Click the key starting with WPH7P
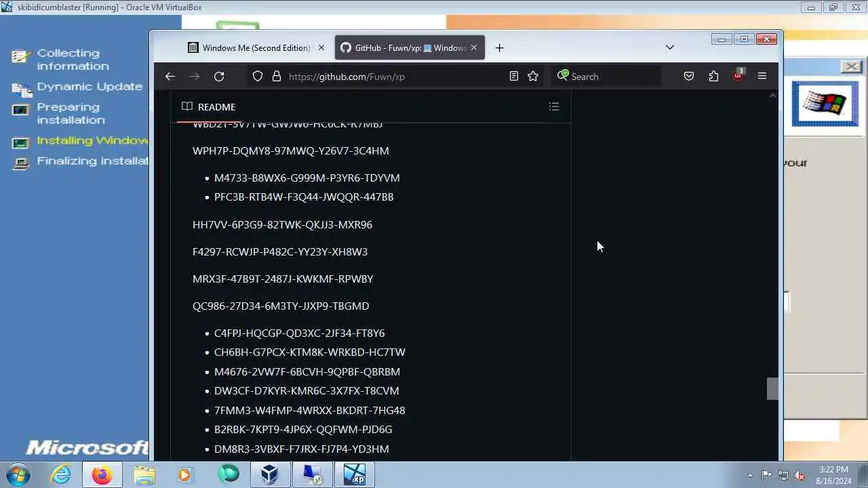The width and height of the screenshot is (868, 488). tap(291, 150)
